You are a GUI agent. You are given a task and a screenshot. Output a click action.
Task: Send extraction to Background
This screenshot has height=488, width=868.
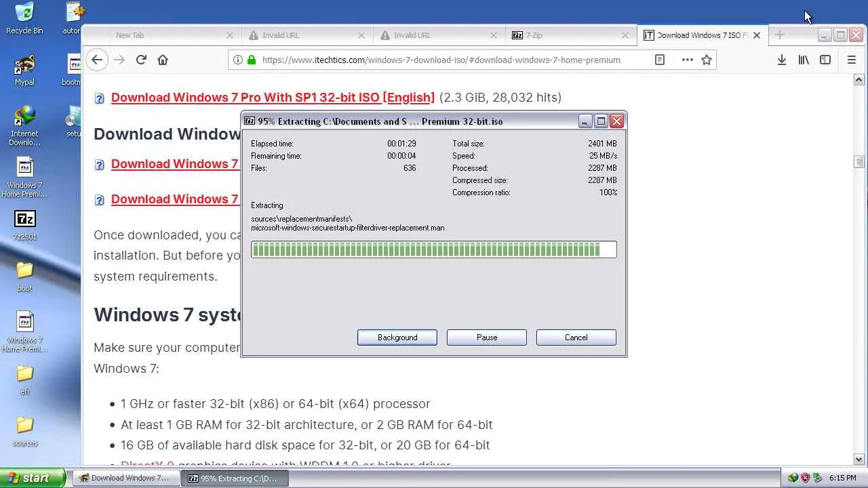tap(397, 338)
